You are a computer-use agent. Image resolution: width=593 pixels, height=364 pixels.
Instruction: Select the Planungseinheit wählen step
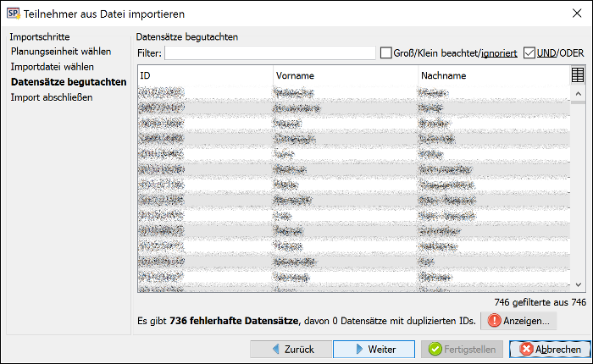(61, 52)
